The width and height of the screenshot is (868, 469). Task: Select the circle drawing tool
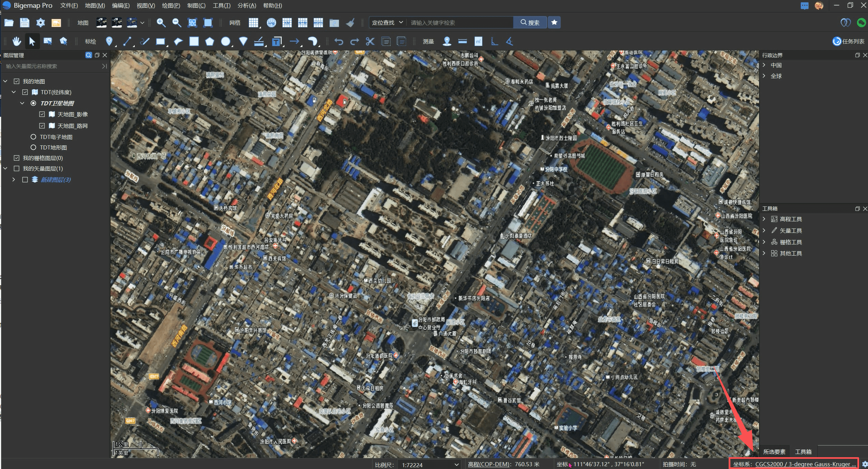coord(226,41)
